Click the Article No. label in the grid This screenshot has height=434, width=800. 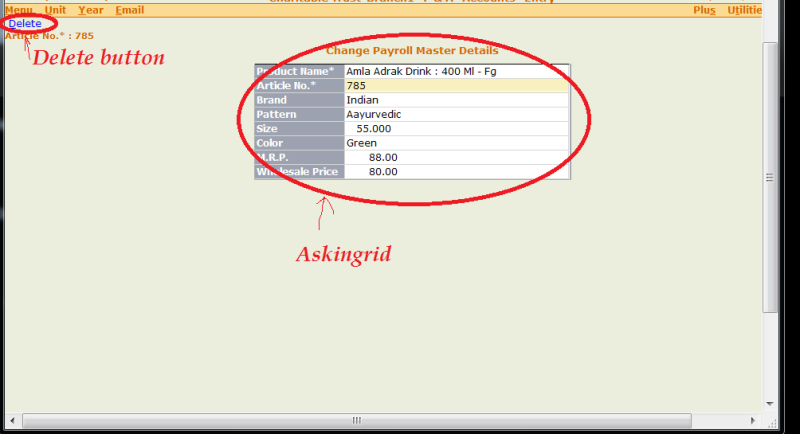tap(299, 86)
